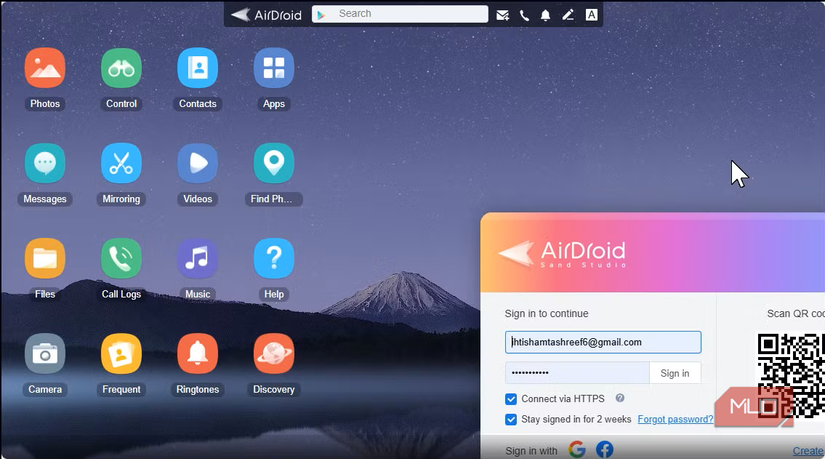Image resolution: width=825 pixels, height=459 pixels.
Task: Click the QR code image
Action: point(791,375)
